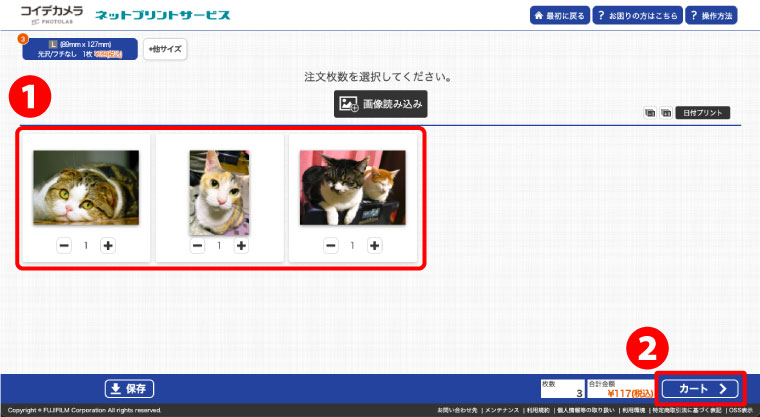Toggle 日付プリント date print
Viewport: 760px width, 417px height.
tap(702, 113)
